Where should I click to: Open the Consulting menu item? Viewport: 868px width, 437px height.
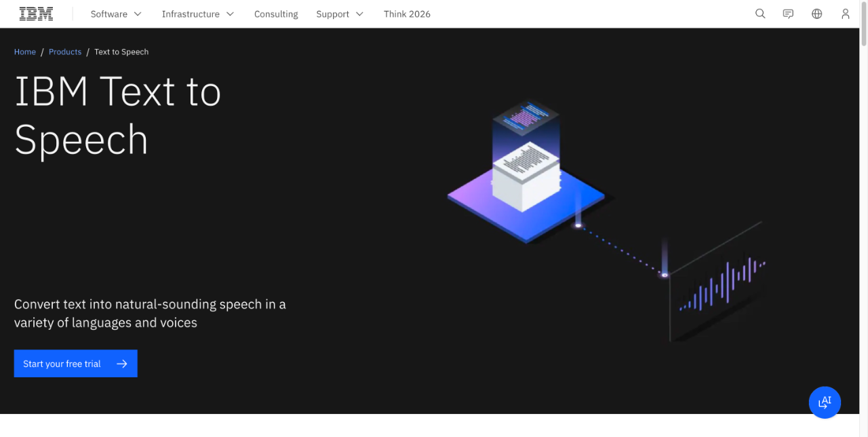(x=275, y=14)
